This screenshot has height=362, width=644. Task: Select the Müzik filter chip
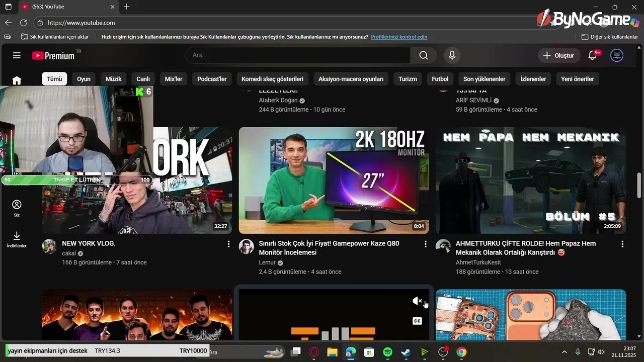click(113, 79)
